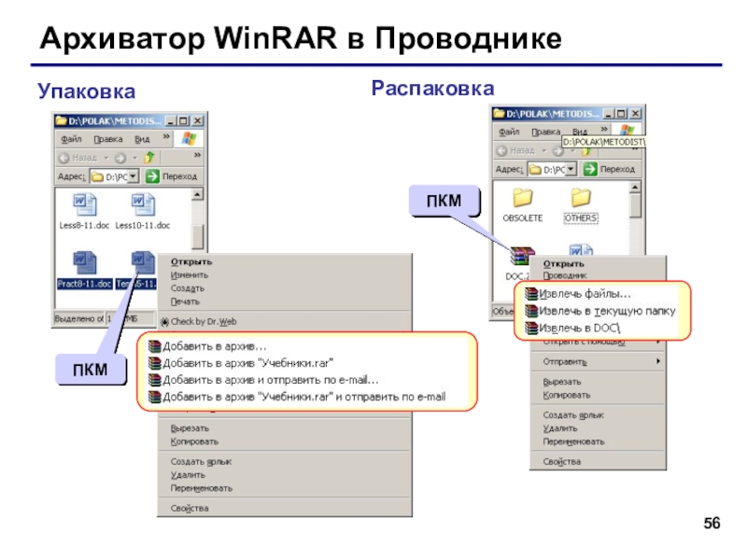The height and width of the screenshot is (560, 747).
Task: Choose Копировать in archive context menu
Action: point(567,395)
